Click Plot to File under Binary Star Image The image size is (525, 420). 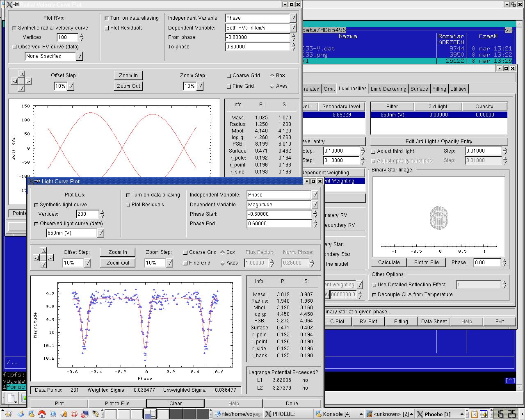point(426,262)
